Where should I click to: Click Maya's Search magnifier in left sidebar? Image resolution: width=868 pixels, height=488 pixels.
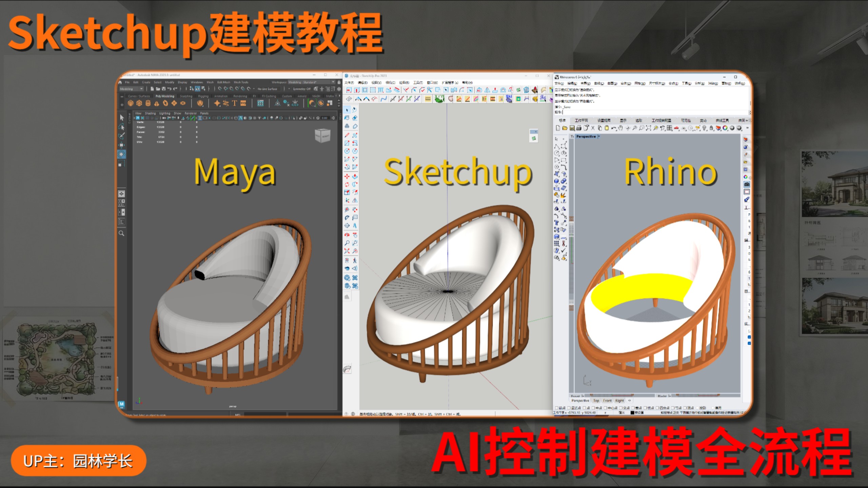(121, 233)
